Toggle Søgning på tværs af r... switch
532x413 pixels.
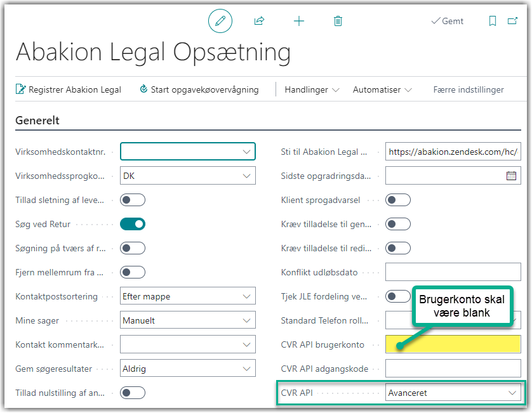tap(133, 248)
